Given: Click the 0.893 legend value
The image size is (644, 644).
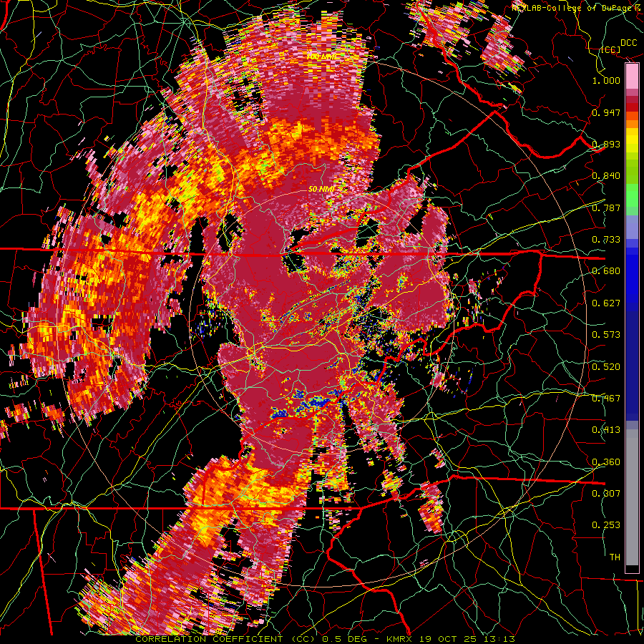Looking at the screenshot, I should (606, 144).
